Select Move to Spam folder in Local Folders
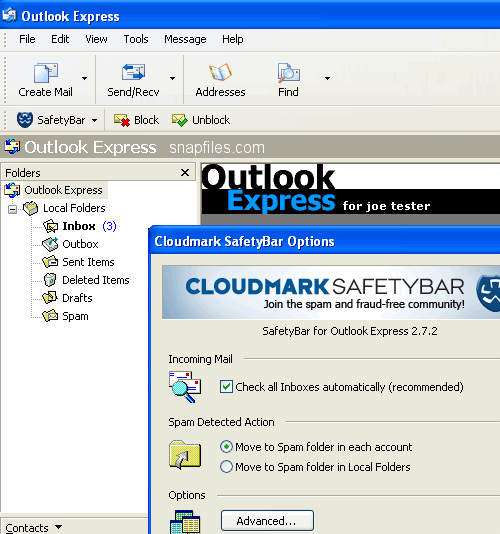The width and height of the screenshot is (500, 534). (226, 467)
